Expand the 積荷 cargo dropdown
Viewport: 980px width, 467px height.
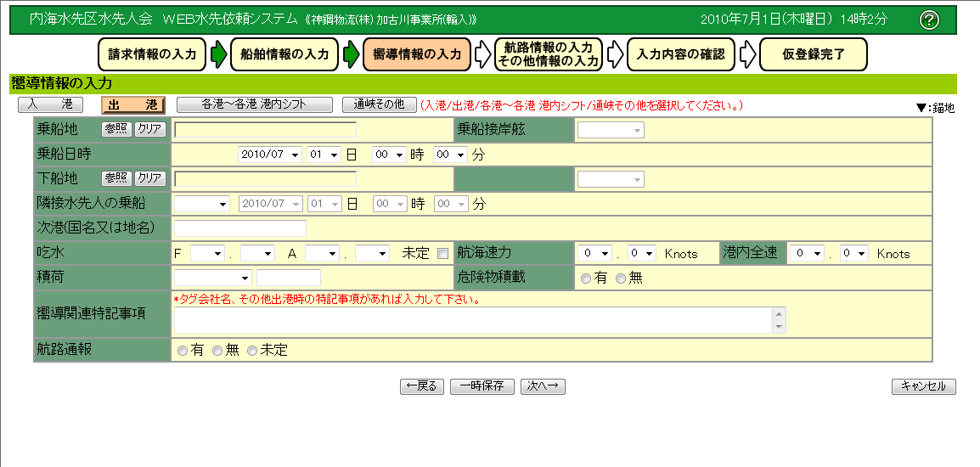213,278
